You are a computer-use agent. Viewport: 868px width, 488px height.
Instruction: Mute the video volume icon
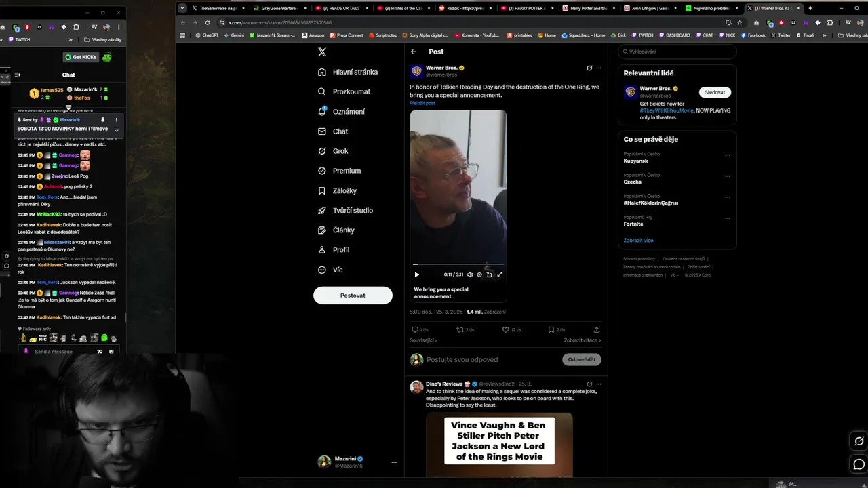click(x=470, y=274)
